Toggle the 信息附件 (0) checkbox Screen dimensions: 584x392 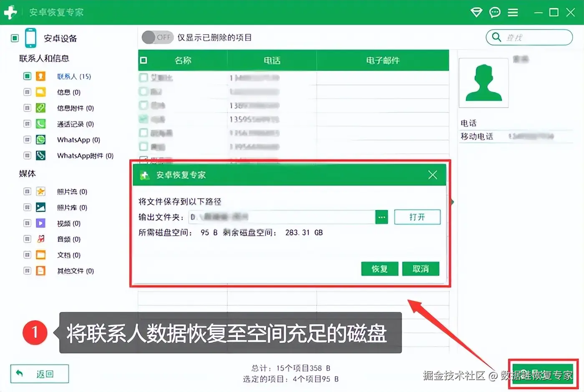point(27,108)
